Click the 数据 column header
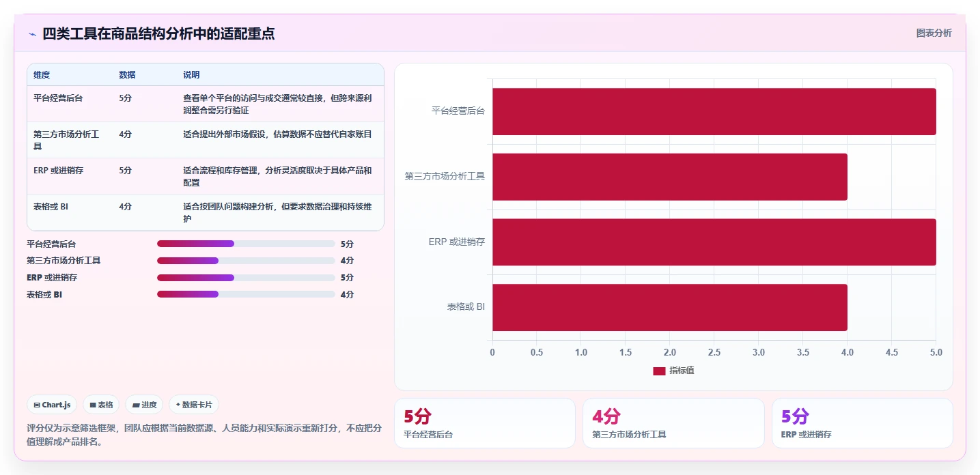This screenshot has height=475, width=980. [x=127, y=75]
